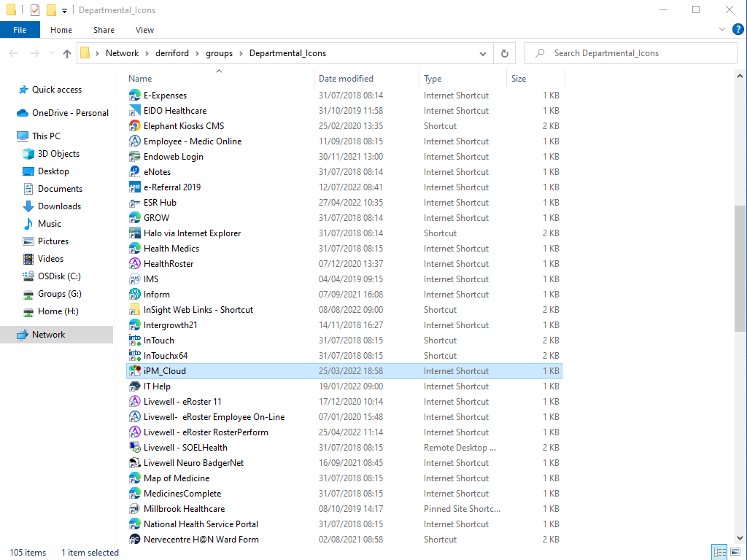Select the Intergrowth21 file row
The height and width of the screenshot is (560, 747).
pos(344,325)
